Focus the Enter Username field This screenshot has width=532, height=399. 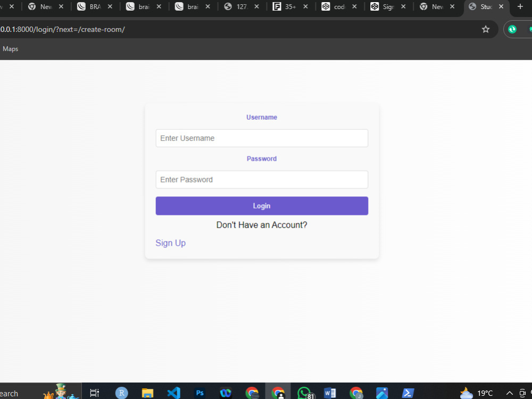pyautogui.click(x=262, y=138)
